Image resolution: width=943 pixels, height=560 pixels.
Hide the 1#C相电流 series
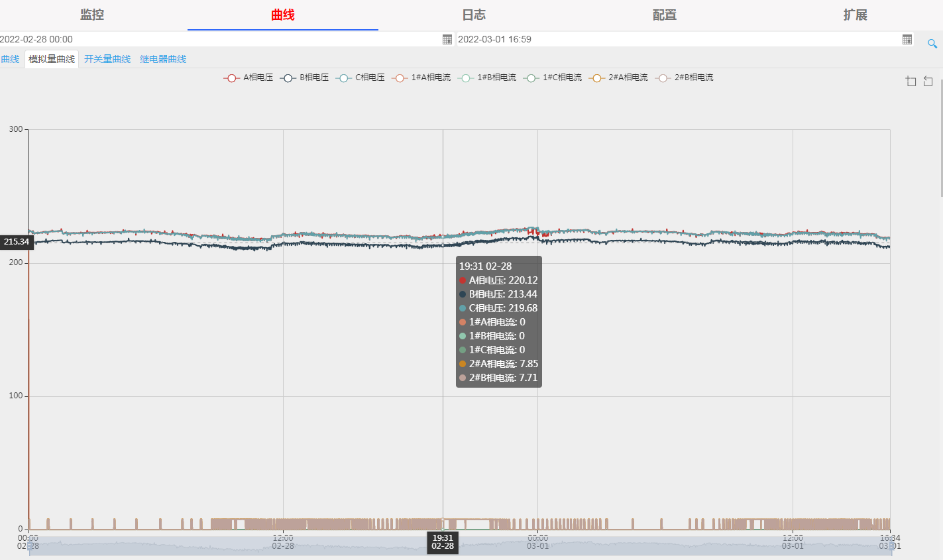(x=553, y=78)
